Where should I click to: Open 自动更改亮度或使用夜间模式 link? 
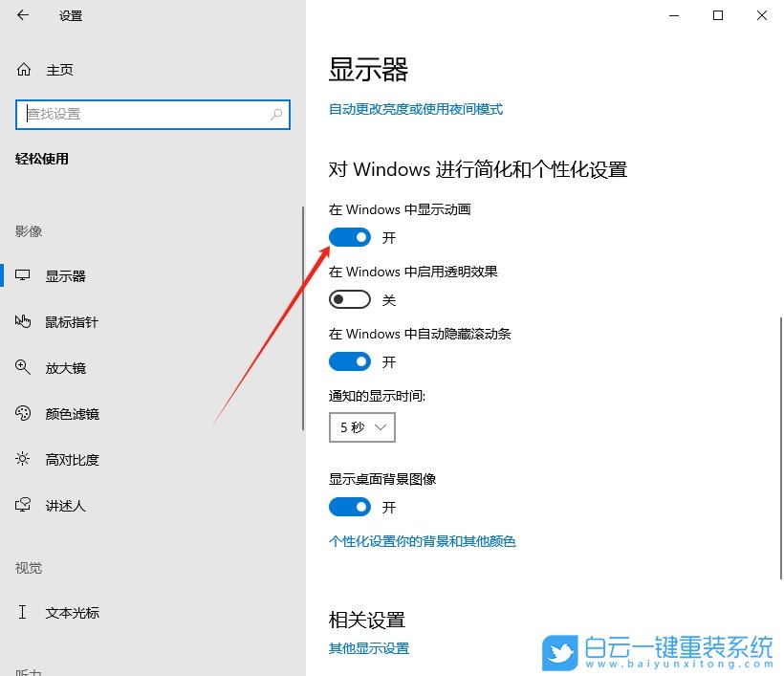[x=414, y=109]
